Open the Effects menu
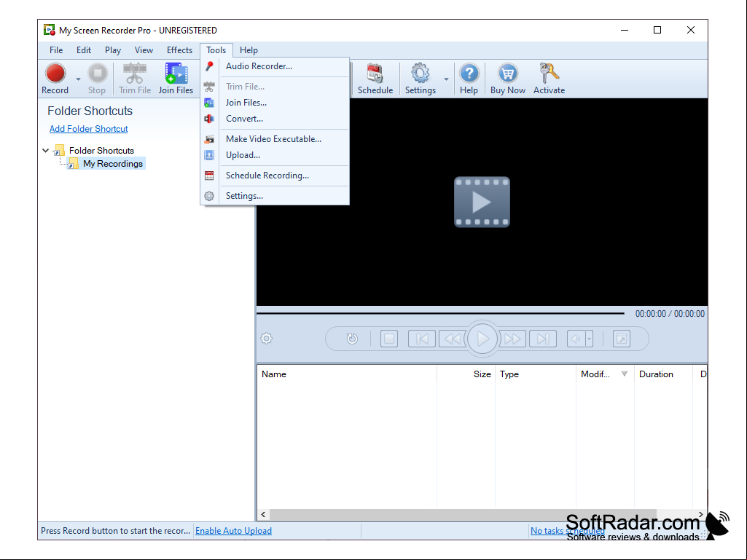The image size is (747, 560). [179, 50]
